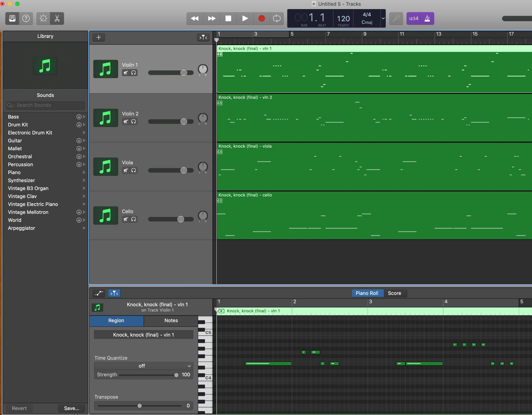Mute the Violin 2 track
Image resolution: width=532 pixels, height=415 pixels.
pyautogui.click(x=126, y=121)
